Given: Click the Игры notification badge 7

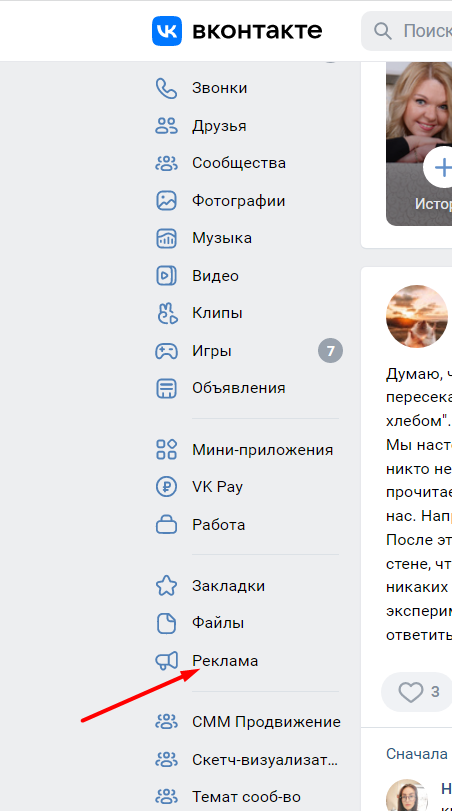Looking at the screenshot, I should 330,352.
